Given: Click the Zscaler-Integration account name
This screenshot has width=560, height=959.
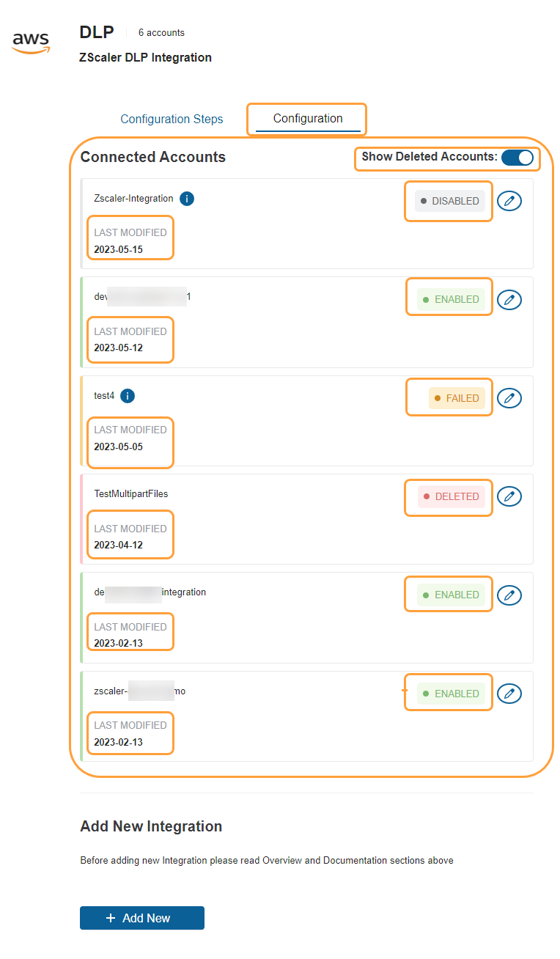Looking at the screenshot, I should click(x=133, y=199).
